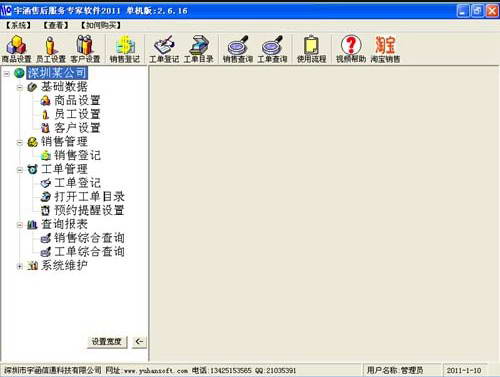Close the application window
This screenshot has height=377, width=500.
[492, 11]
